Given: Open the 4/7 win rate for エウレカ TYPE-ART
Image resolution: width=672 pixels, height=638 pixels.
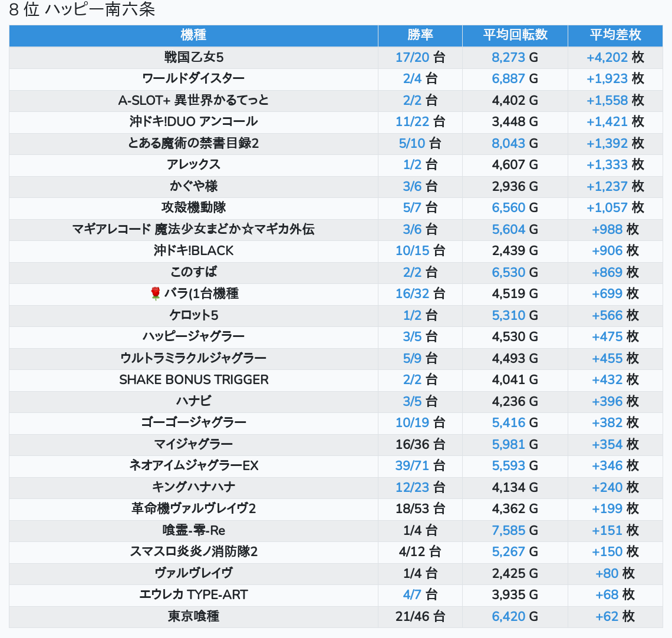Looking at the screenshot, I should tap(412, 594).
